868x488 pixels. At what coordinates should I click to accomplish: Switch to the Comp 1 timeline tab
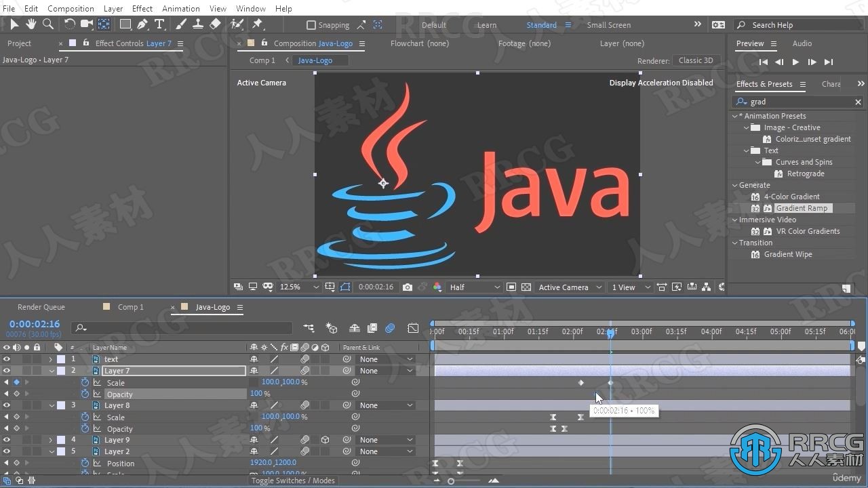coord(130,307)
